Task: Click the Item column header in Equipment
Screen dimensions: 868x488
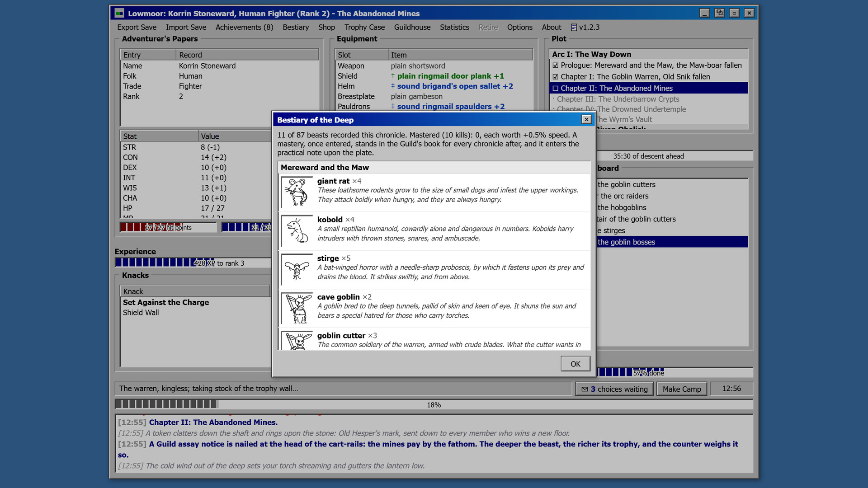Action: tap(460, 55)
